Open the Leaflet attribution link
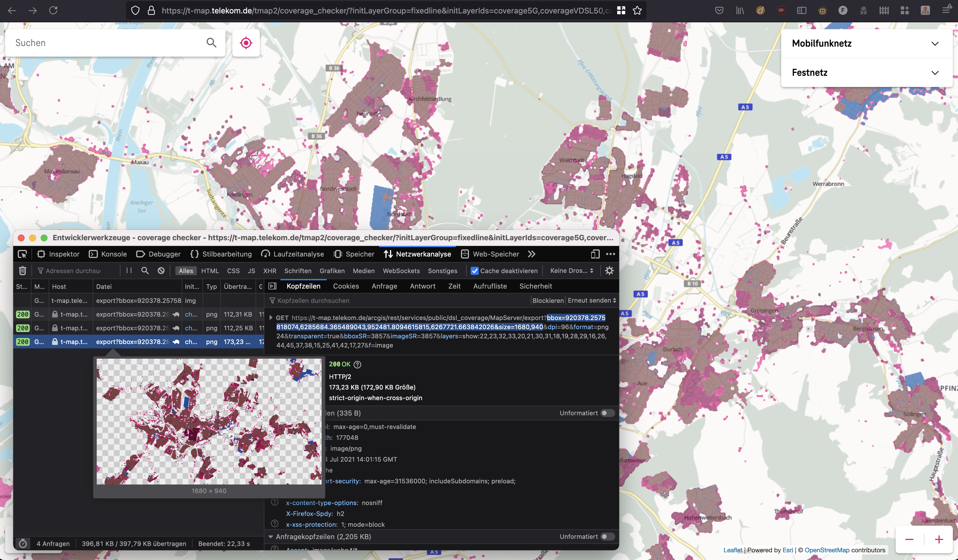 [733, 550]
